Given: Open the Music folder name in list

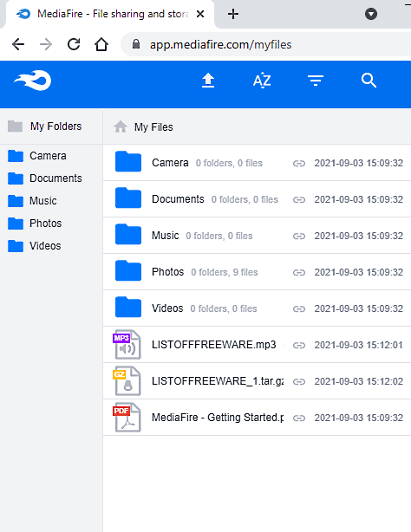Looking at the screenshot, I should [165, 235].
